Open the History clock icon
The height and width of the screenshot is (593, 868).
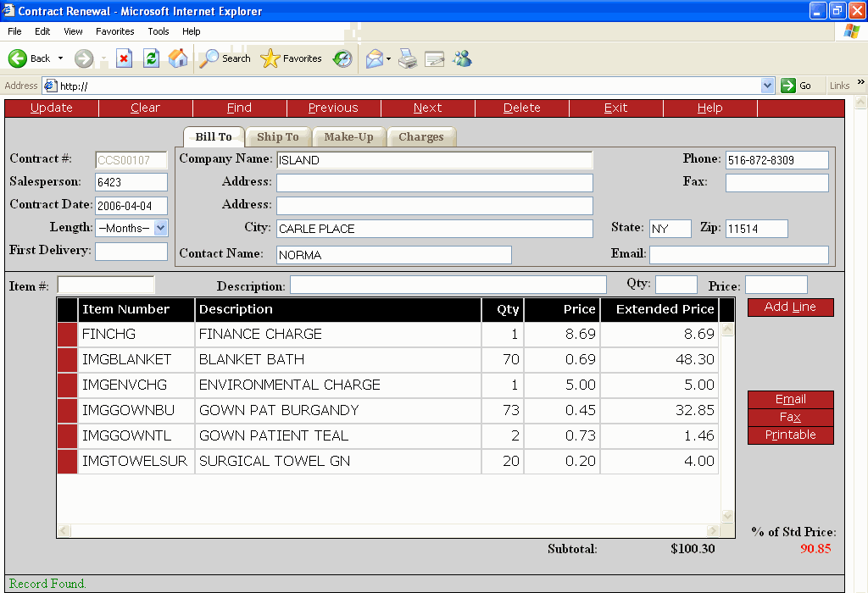(342, 58)
